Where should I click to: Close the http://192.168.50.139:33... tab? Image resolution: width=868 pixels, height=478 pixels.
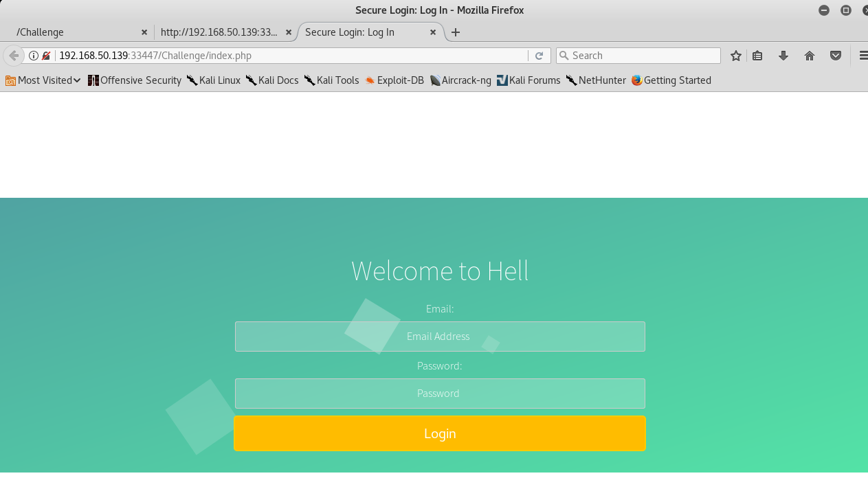point(289,32)
